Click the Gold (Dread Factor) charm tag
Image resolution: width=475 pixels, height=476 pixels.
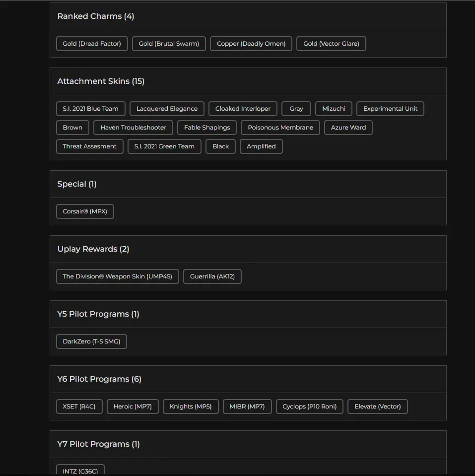(x=92, y=44)
